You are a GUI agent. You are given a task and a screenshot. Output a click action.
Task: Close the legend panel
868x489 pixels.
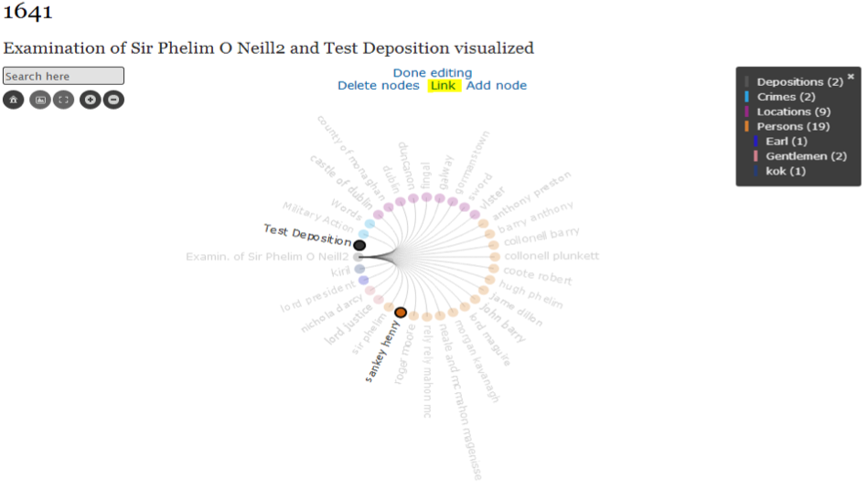point(851,77)
